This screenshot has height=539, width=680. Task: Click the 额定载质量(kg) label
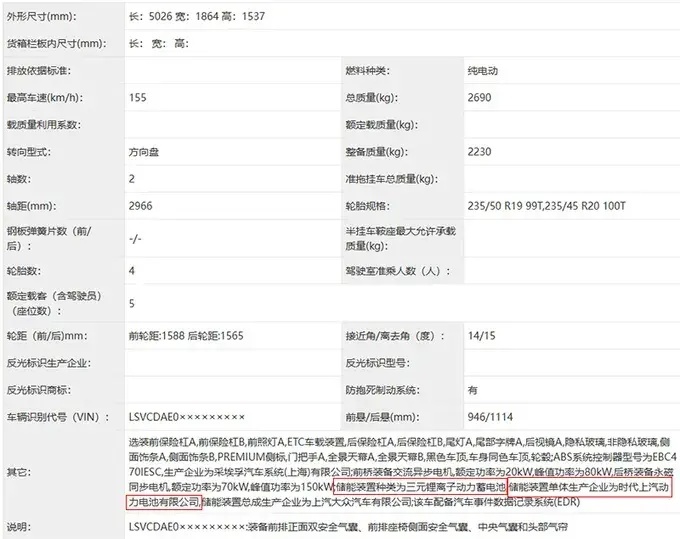381,125
